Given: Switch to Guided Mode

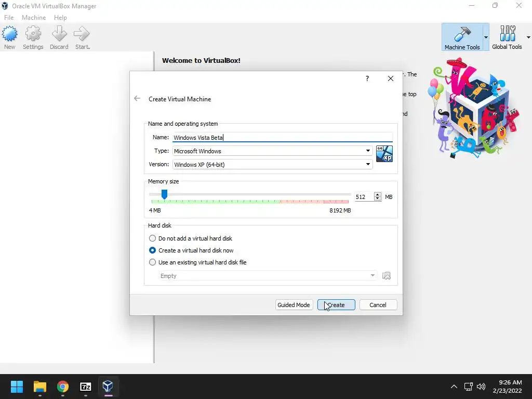Looking at the screenshot, I should pyautogui.click(x=294, y=304).
